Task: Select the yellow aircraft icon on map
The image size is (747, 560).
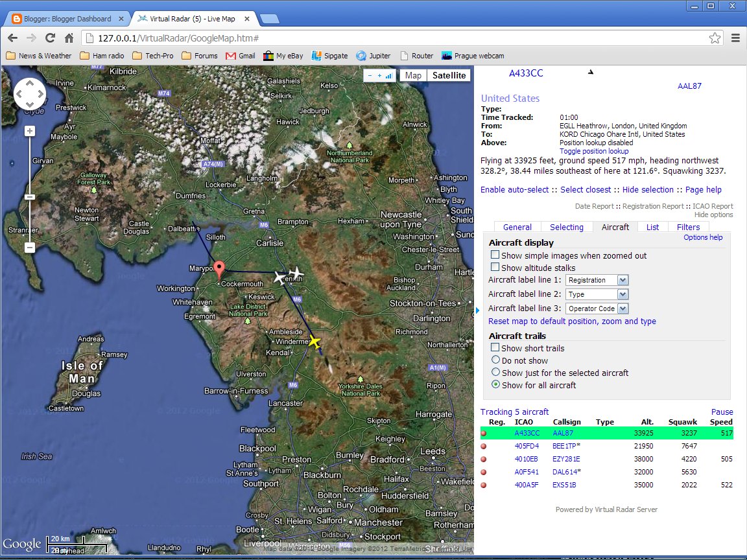Action: pos(314,342)
